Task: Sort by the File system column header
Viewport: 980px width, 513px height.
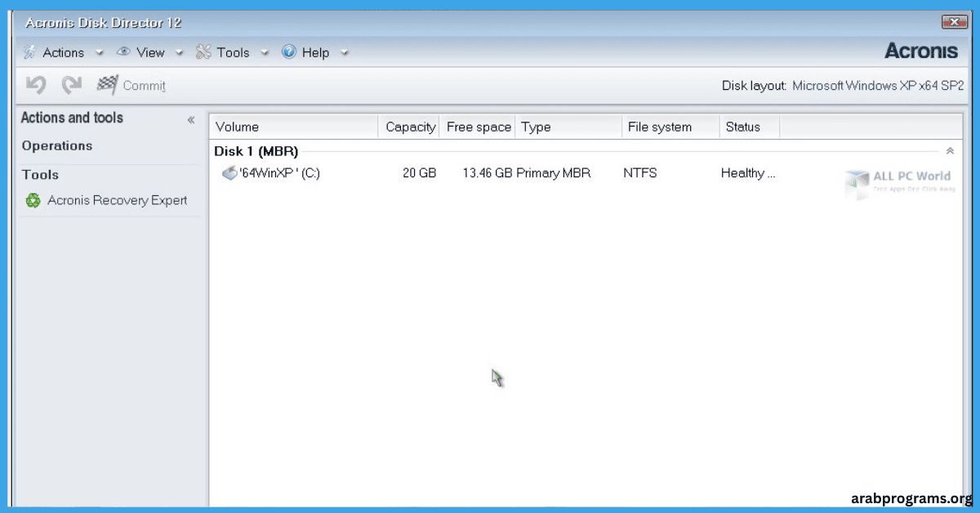Action: 670,127
